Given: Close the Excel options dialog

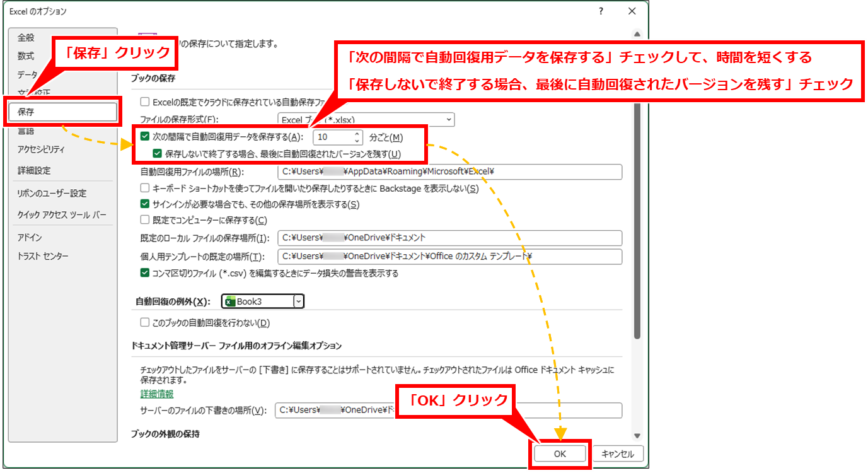Looking at the screenshot, I should pos(632,11).
